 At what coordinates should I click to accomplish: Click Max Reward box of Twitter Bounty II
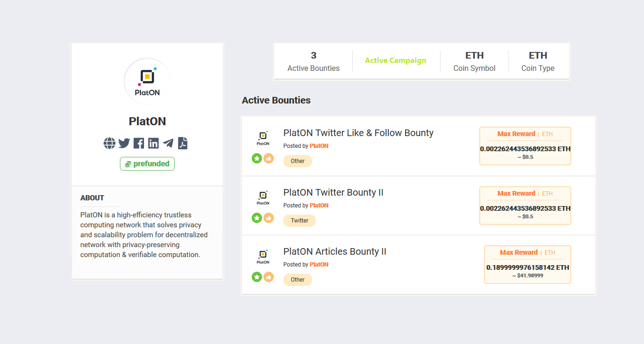[525, 206]
